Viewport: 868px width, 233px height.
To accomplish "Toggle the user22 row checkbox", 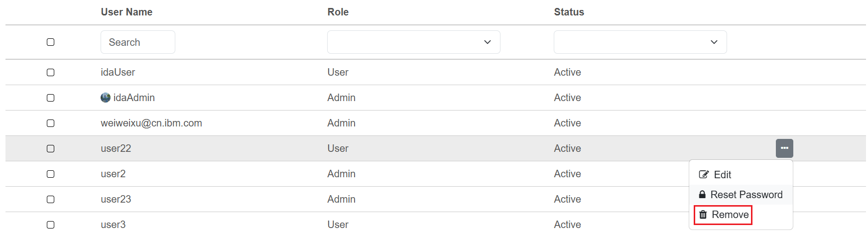I will tap(50, 149).
